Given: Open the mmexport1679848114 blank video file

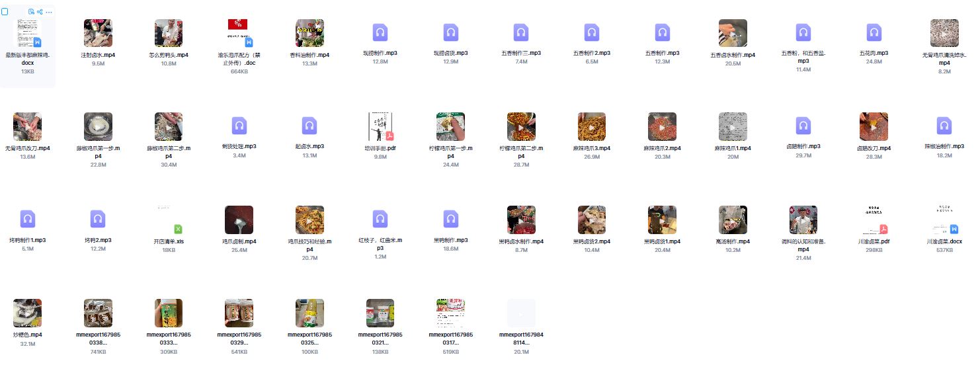Looking at the screenshot, I should click(x=521, y=313).
